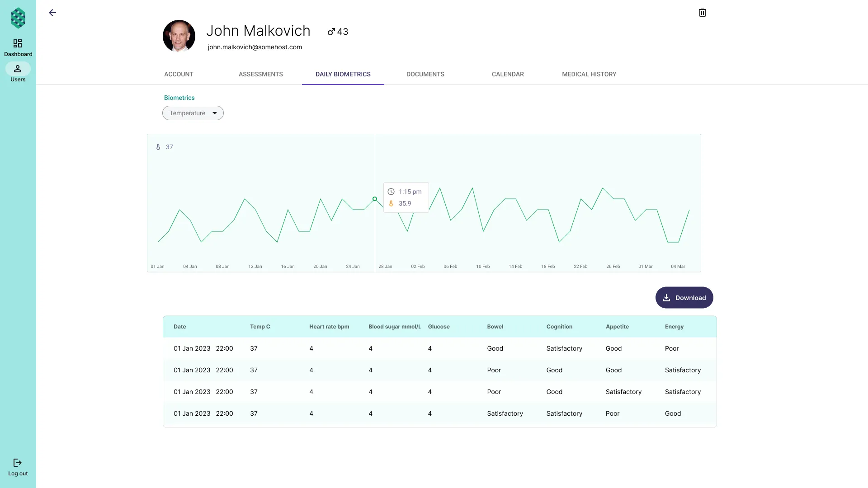This screenshot has width=868, height=488.
Task: Click the back arrow icon
Action: [x=52, y=13]
